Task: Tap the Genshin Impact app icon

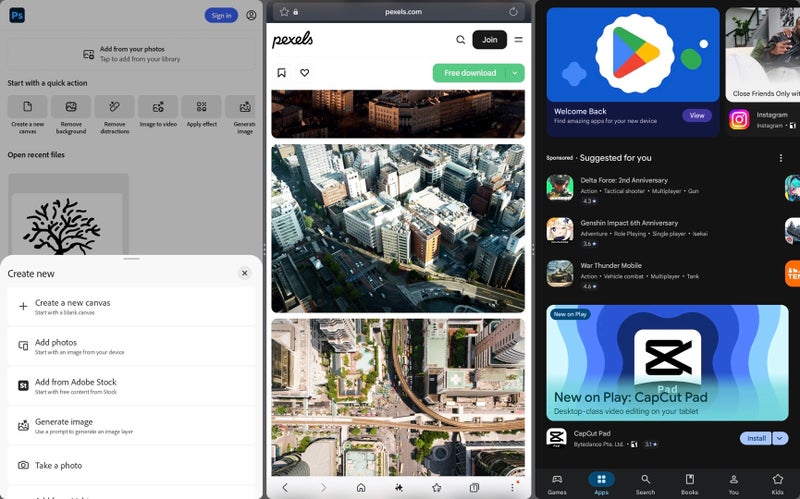Action: click(560, 231)
